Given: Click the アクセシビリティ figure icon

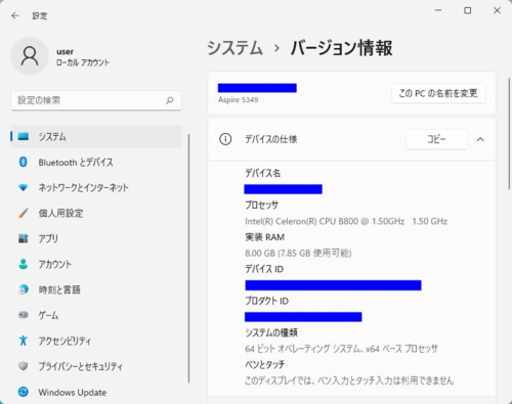Looking at the screenshot, I should click(x=23, y=340).
